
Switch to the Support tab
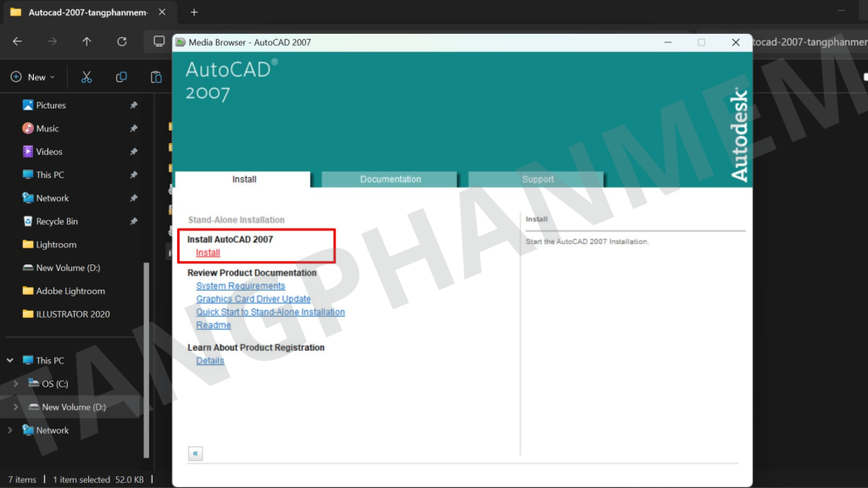[x=537, y=180]
